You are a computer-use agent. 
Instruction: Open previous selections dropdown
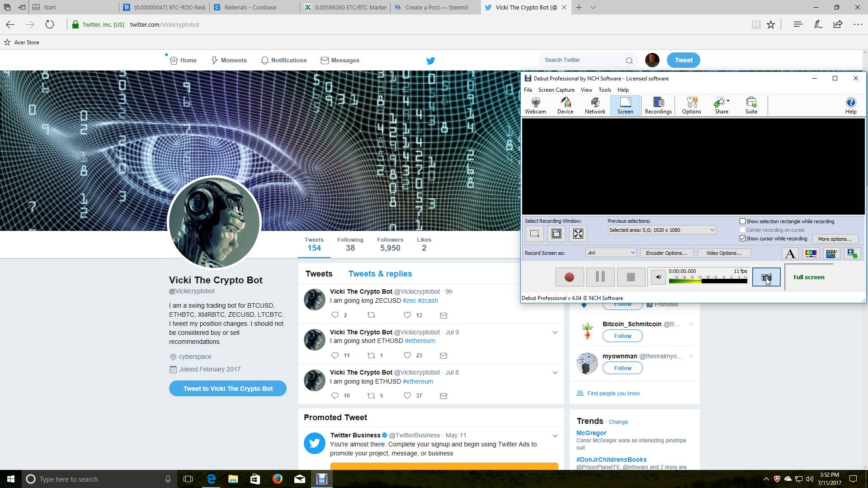661,230
